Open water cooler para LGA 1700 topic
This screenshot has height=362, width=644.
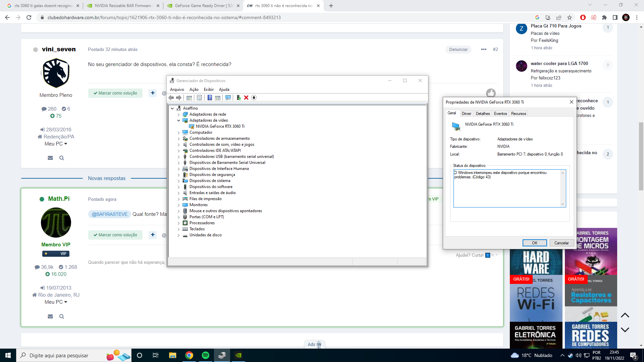[559, 64]
